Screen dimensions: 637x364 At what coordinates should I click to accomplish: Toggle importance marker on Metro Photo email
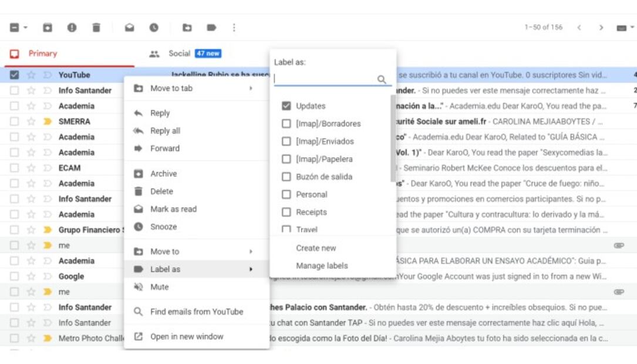pos(48,338)
